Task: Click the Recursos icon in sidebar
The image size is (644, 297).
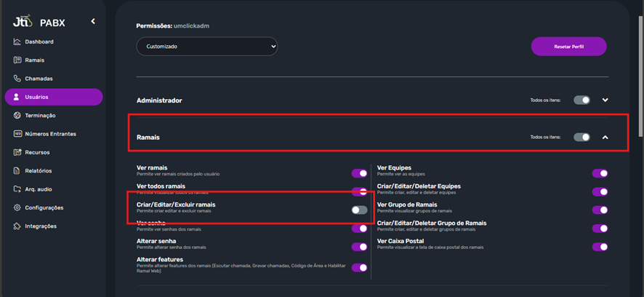Action: point(17,153)
